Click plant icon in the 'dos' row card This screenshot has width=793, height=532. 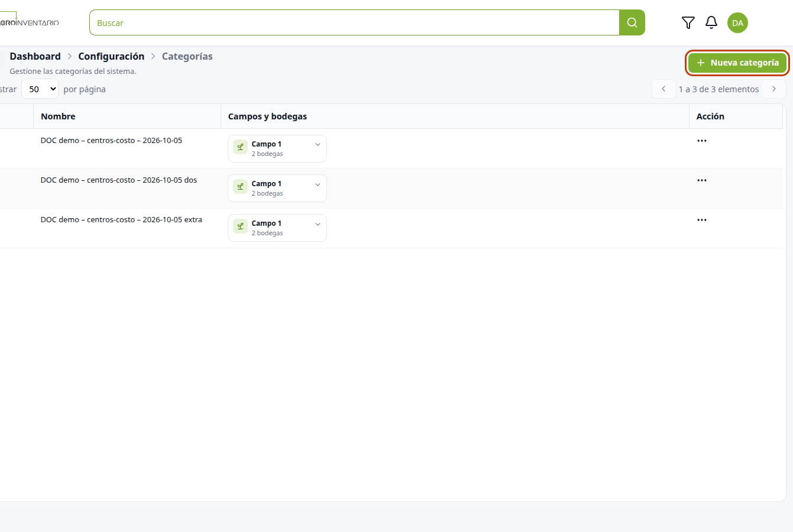(240, 187)
